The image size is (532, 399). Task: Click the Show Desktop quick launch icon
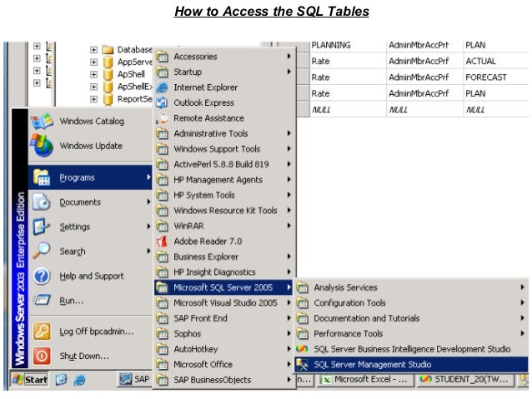point(61,380)
